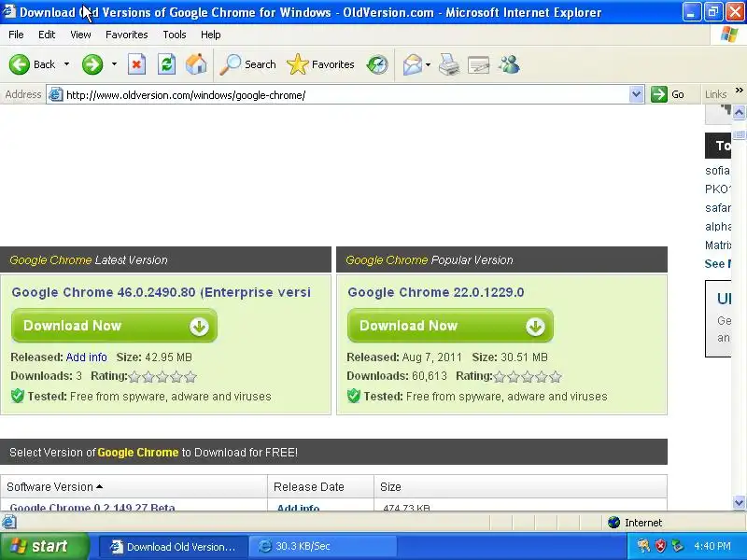
Task: Open the History clock icon
Action: (x=377, y=64)
